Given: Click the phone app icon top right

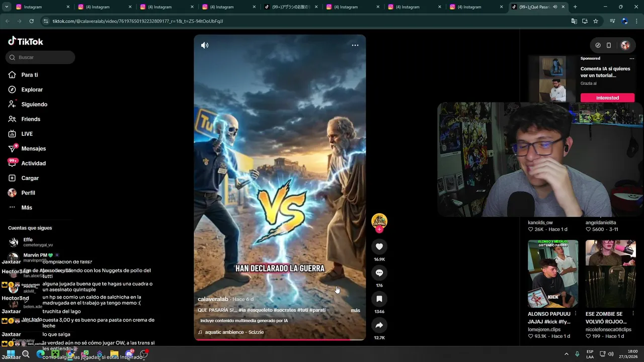Looking at the screenshot, I should click(x=609, y=45).
